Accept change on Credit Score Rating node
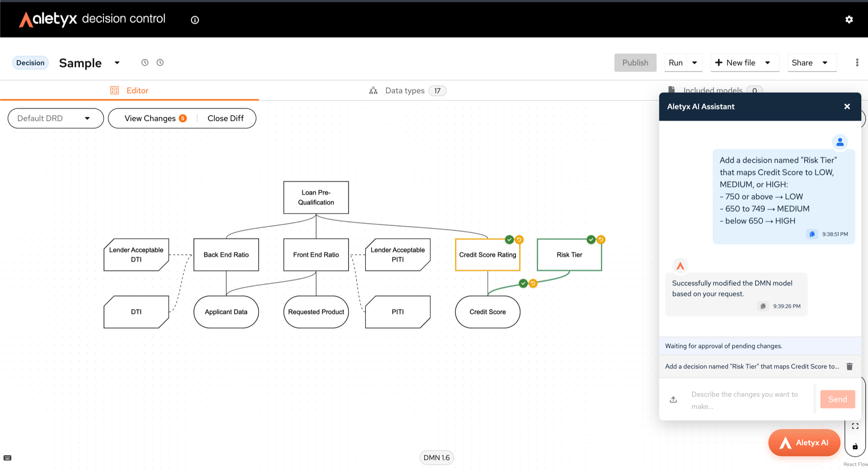868x469 pixels. 509,239
